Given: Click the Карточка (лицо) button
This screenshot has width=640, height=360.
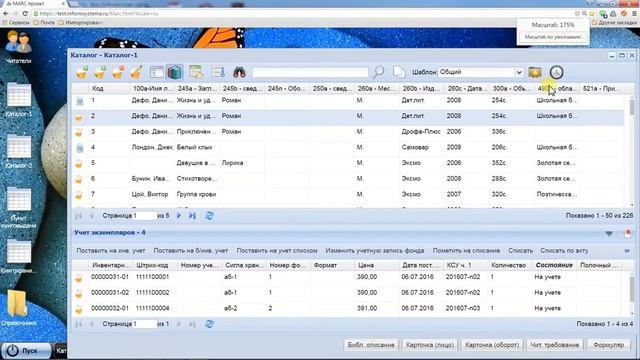Looking at the screenshot, I should pyautogui.click(x=430, y=345).
